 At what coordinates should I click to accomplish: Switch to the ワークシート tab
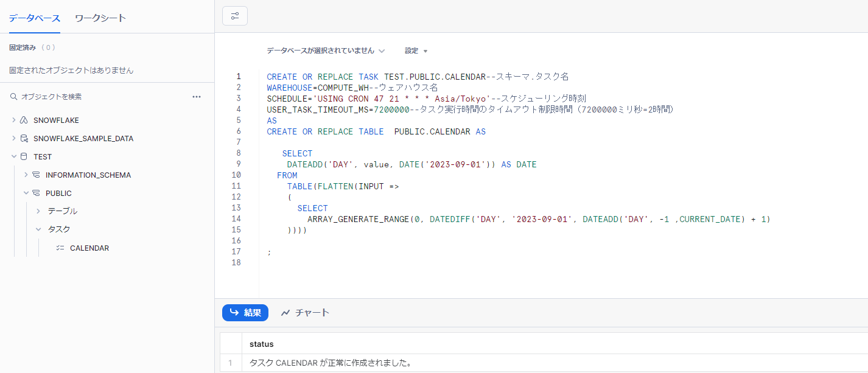coord(100,18)
